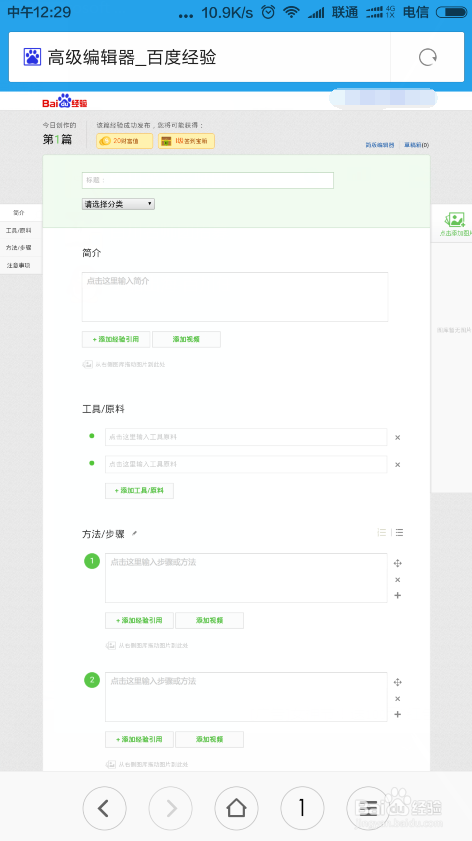The width and height of the screenshot is (472, 841).
Task: Jump to 方法/步骤 in the left navigation
Action: 19,248
